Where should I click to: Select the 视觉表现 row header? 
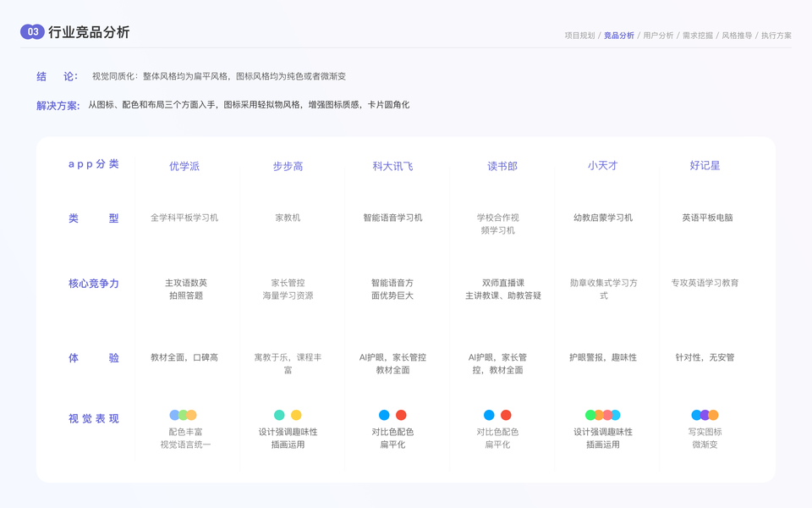coord(94,418)
